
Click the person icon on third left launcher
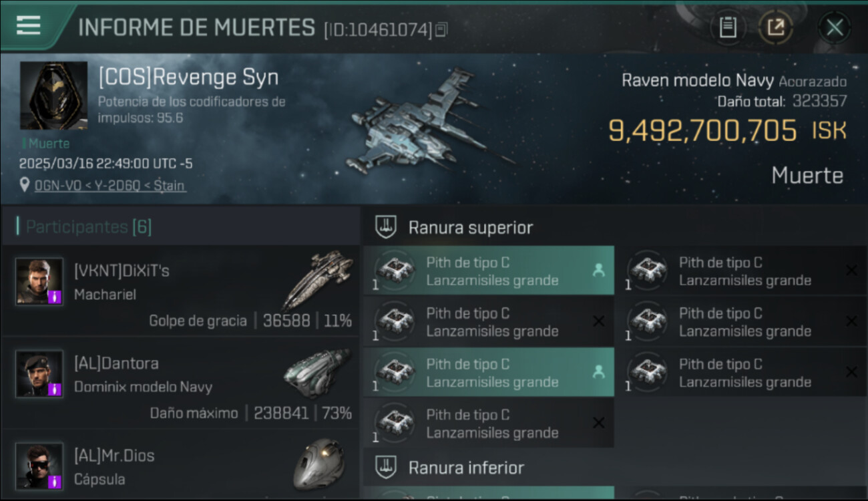pyautogui.click(x=598, y=372)
